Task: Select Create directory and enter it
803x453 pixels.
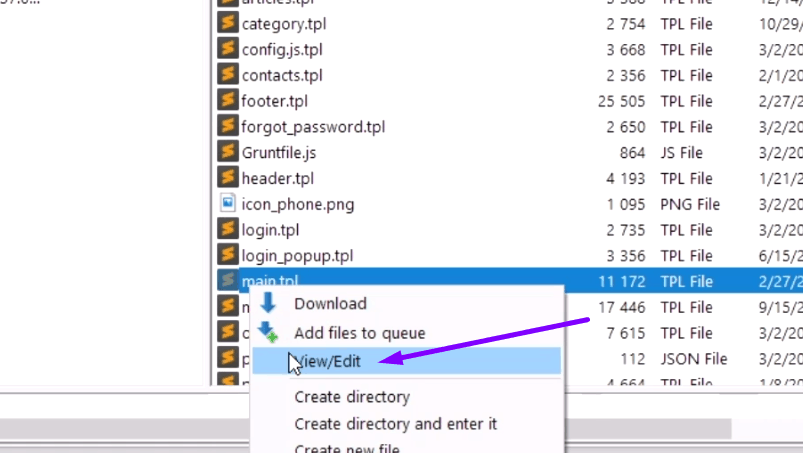Action: [395, 424]
